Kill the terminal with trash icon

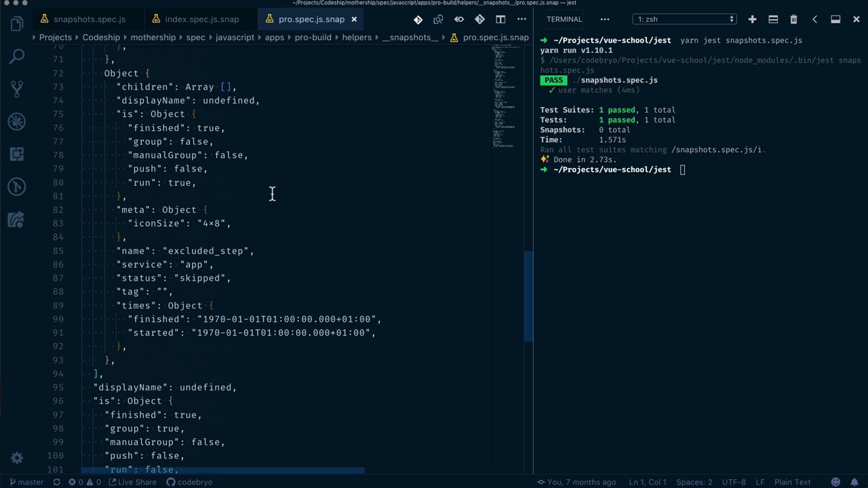coord(793,19)
